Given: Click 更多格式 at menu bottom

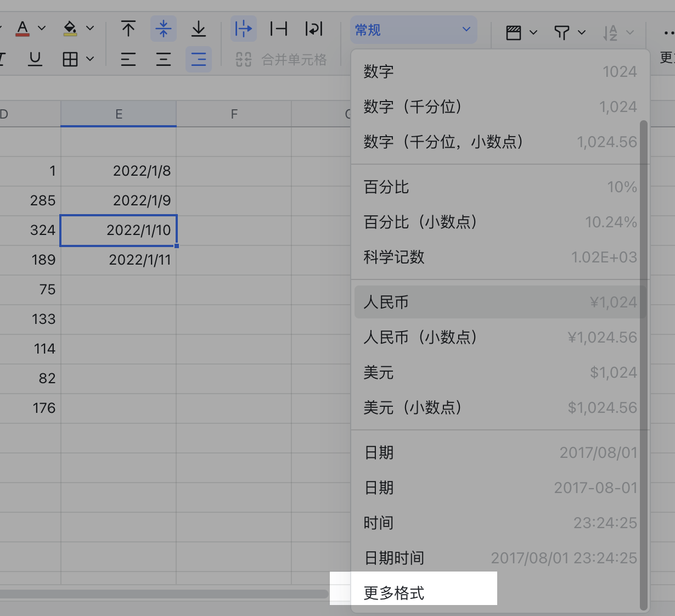Looking at the screenshot, I should (x=393, y=593).
